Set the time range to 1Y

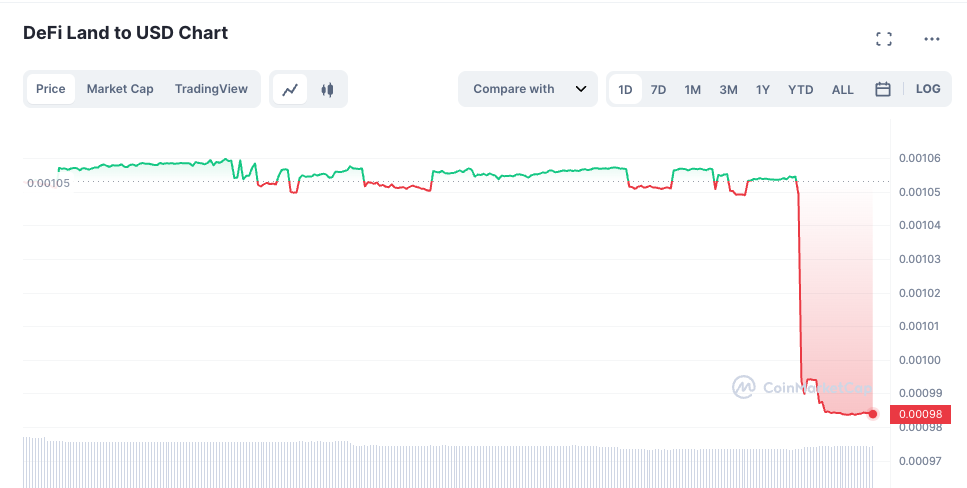(763, 89)
